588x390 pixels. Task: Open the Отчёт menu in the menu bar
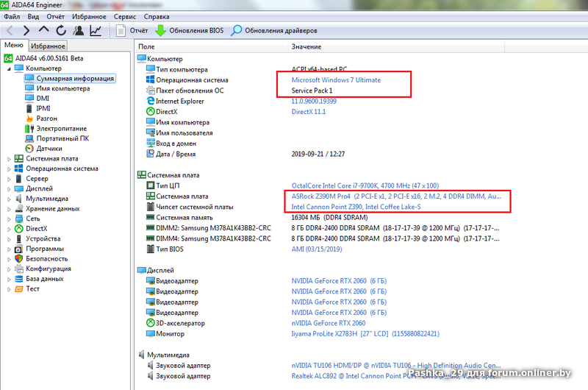(56, 16)
